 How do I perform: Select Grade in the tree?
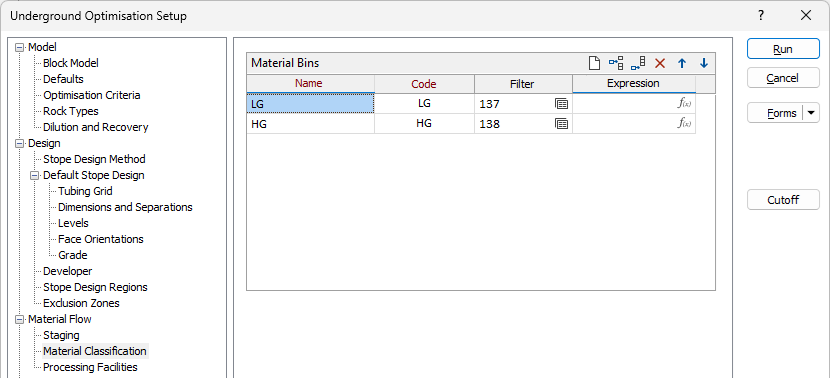point(73,255)
